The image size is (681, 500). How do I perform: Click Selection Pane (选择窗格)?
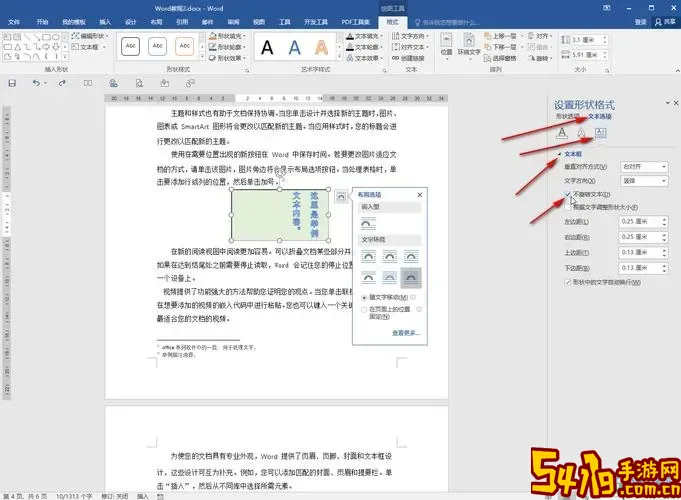500,58
